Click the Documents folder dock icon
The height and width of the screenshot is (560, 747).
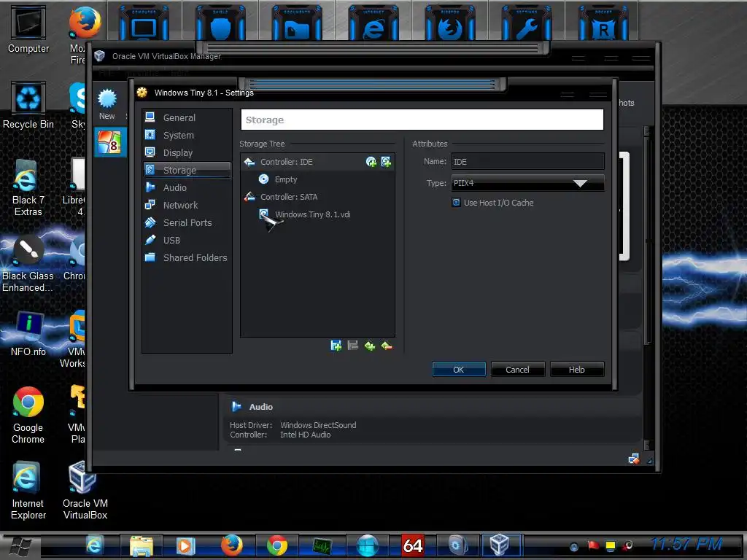coord(297,24)
